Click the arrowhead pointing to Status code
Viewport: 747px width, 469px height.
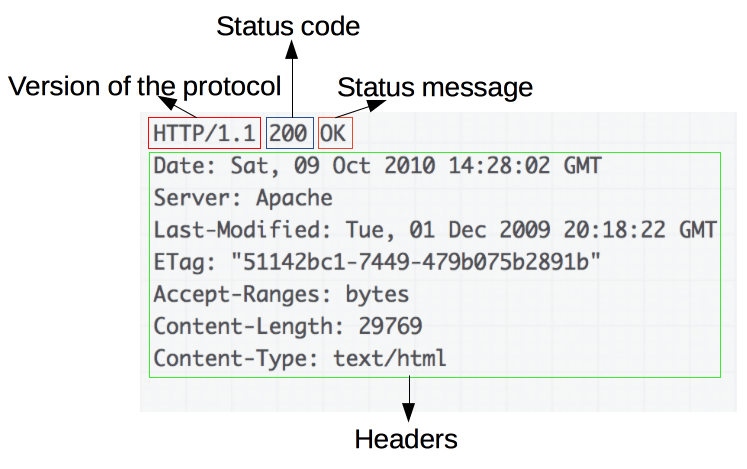[292, 50]
